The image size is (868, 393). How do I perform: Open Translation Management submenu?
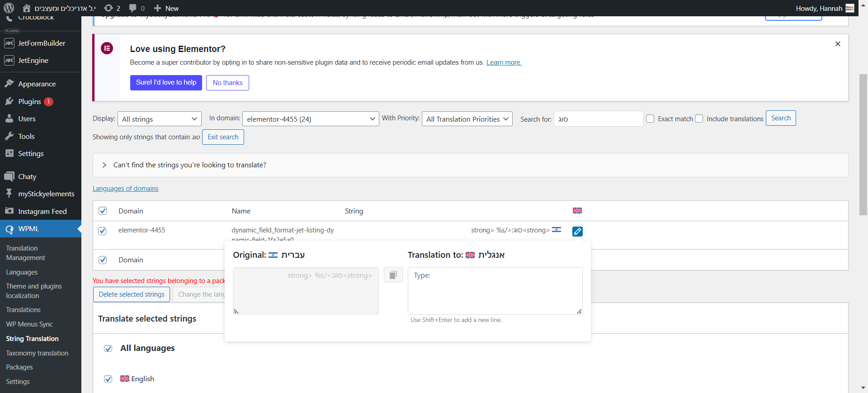[x=25, y=253]
